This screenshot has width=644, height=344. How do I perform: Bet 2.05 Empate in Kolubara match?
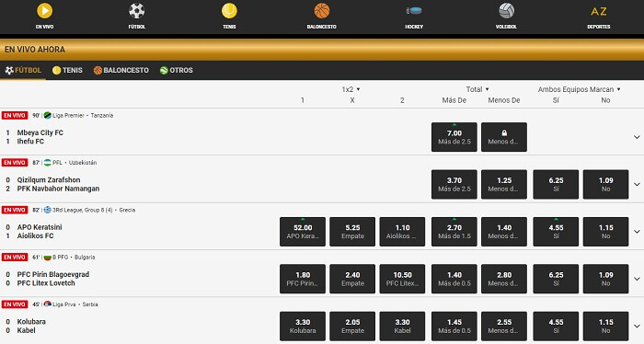coord(352,326)
